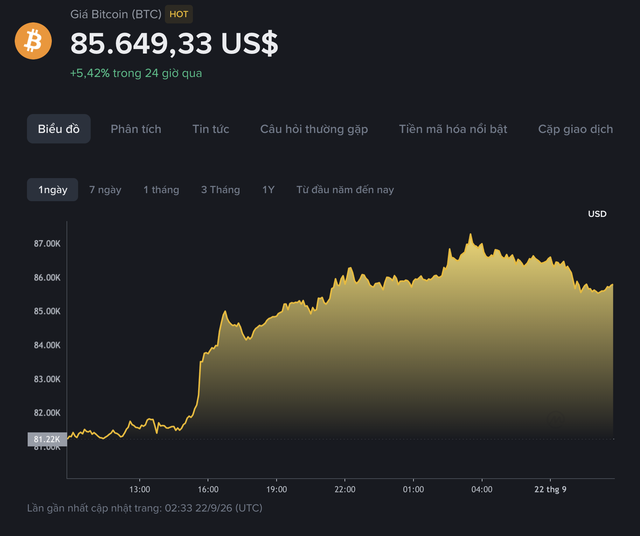
Task: Click the chart peak near 87K
Action: [470, 235]
